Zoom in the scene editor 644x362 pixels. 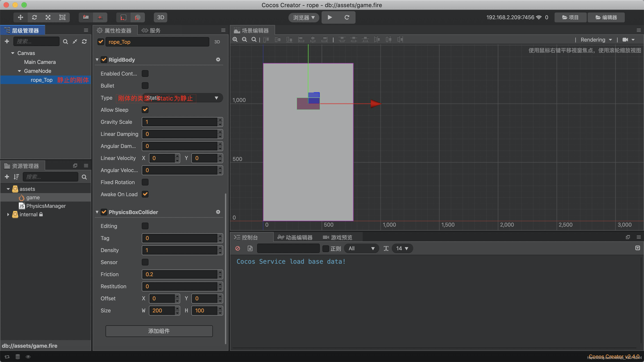coord(235,40)
